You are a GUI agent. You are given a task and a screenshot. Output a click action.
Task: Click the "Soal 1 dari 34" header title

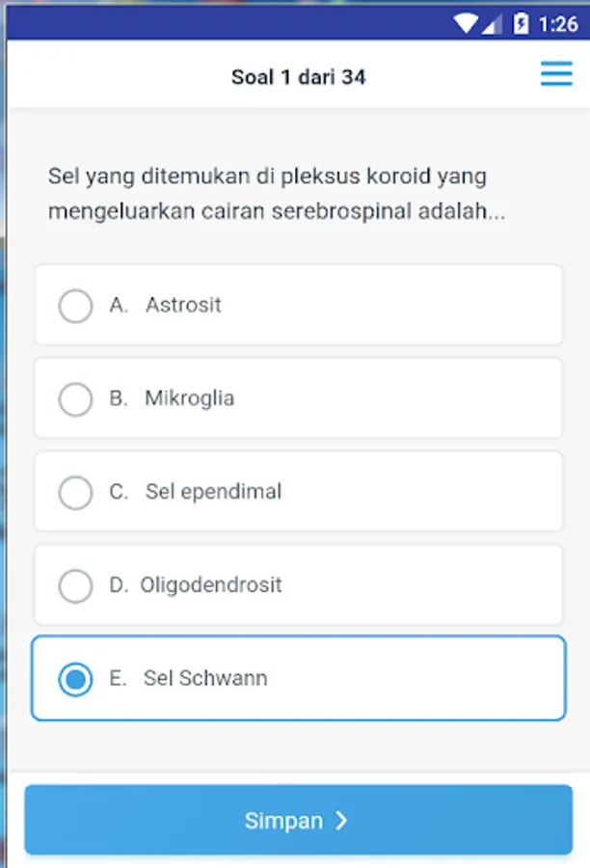tap(298, 76)
